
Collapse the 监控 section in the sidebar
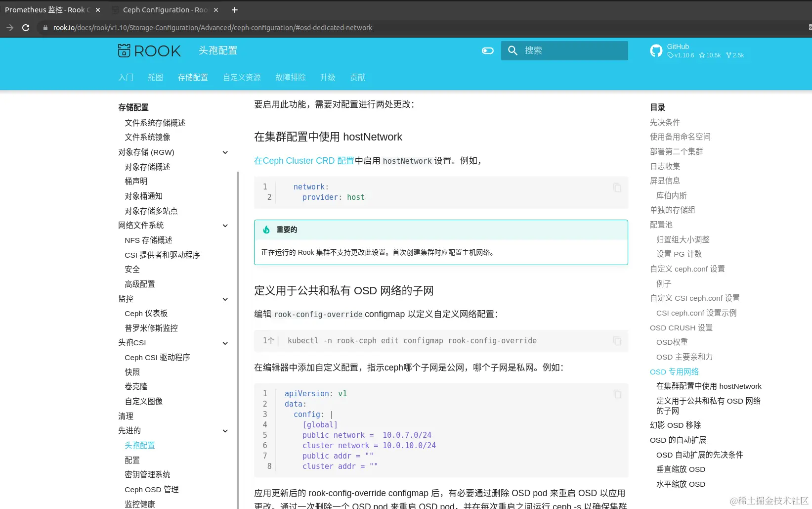(225, 299)
